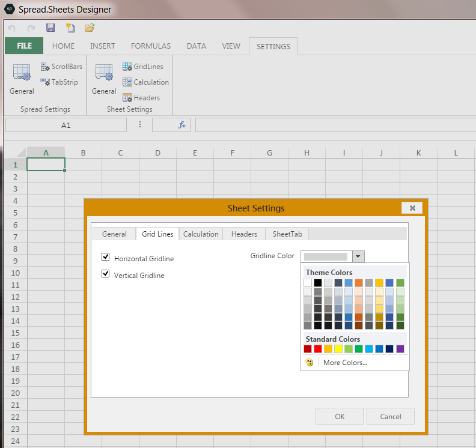The height and width of the screenshot is (448, 476).
Task: Click the Open folder icon
Action: tap(90, 28)
